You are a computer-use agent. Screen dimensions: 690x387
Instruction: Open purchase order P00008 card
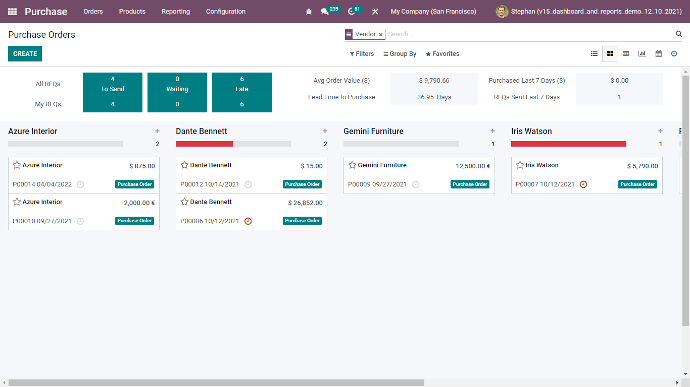(251, 212)
